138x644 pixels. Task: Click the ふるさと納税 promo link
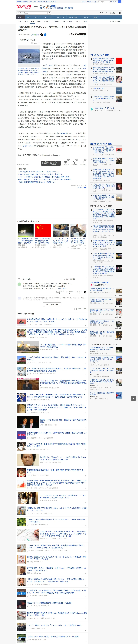click(61, 8)
